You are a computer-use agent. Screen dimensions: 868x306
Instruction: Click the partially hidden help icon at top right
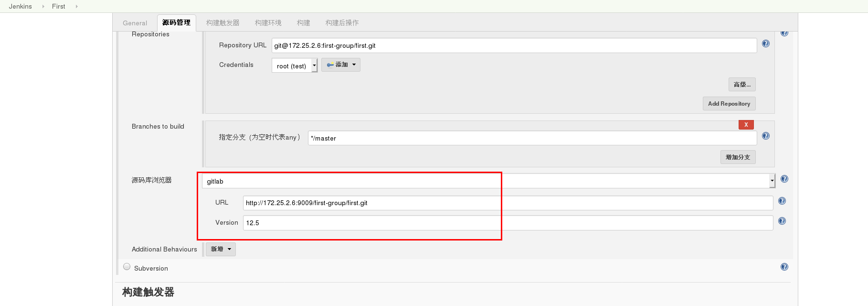point(784,33)
